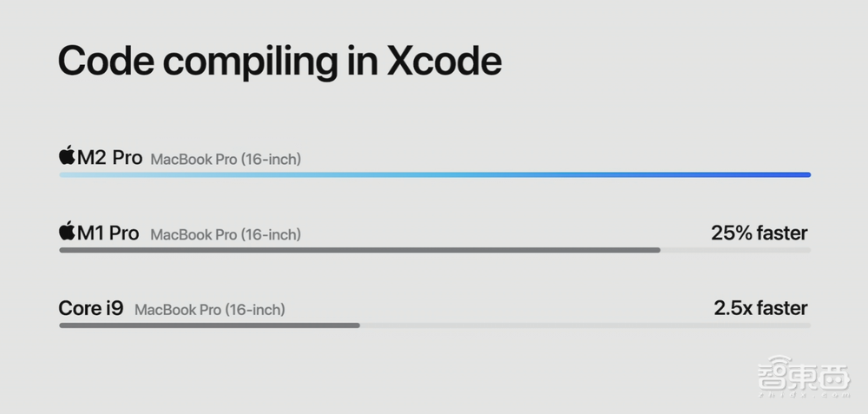Click the Apple logo beside M2 Pro
This screenshot has width=868, height=414.
click(x=67, y=156)
